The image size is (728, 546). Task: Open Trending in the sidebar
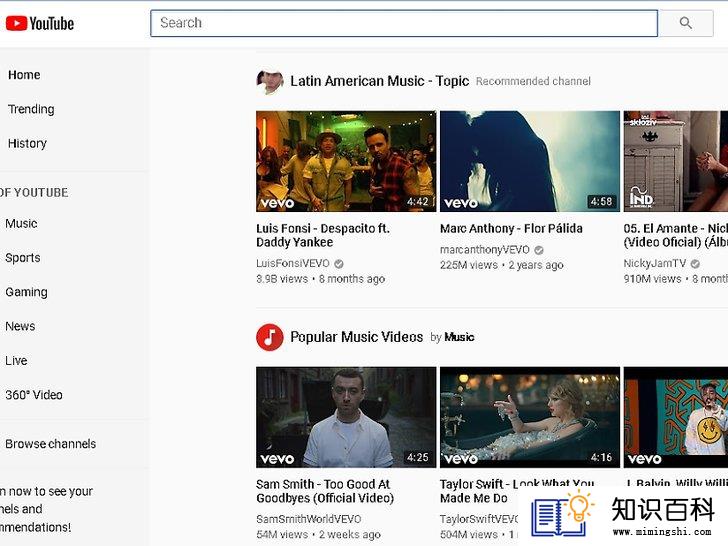point(31,109)
